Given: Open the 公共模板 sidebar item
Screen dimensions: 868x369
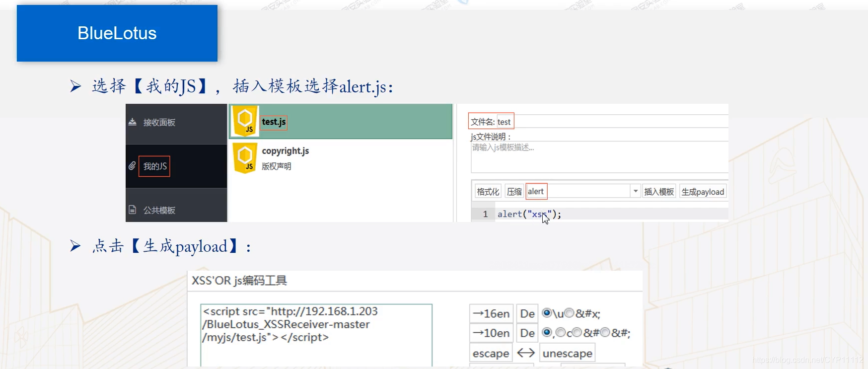Looking at the screenshot, I should pyautogui.click(x=176, y=206).
